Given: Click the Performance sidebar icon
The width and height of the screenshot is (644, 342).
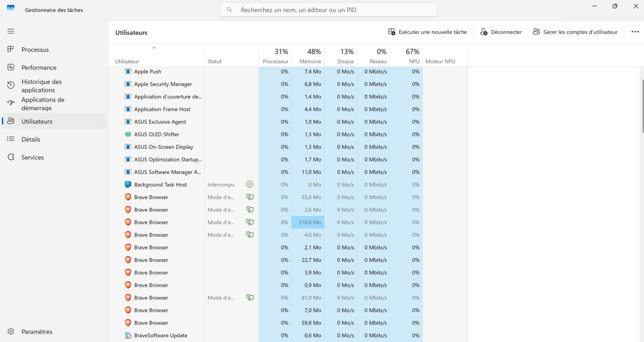Looking at the screenshot, I should (x=11, y=67).
